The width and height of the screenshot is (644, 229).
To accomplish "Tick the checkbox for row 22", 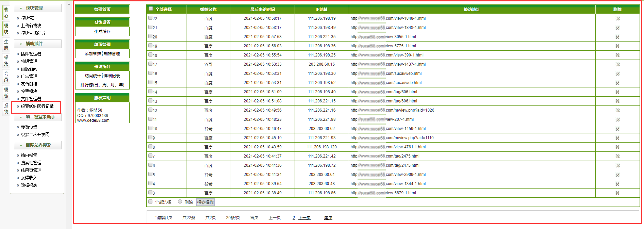I will (x=150, y=18).
